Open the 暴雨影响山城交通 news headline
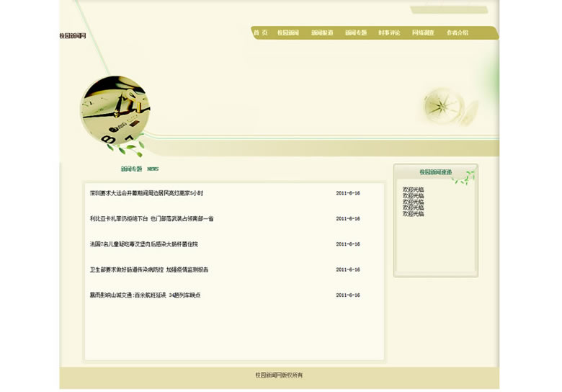Viewport: 562px width, 392px height. [145, 295]
